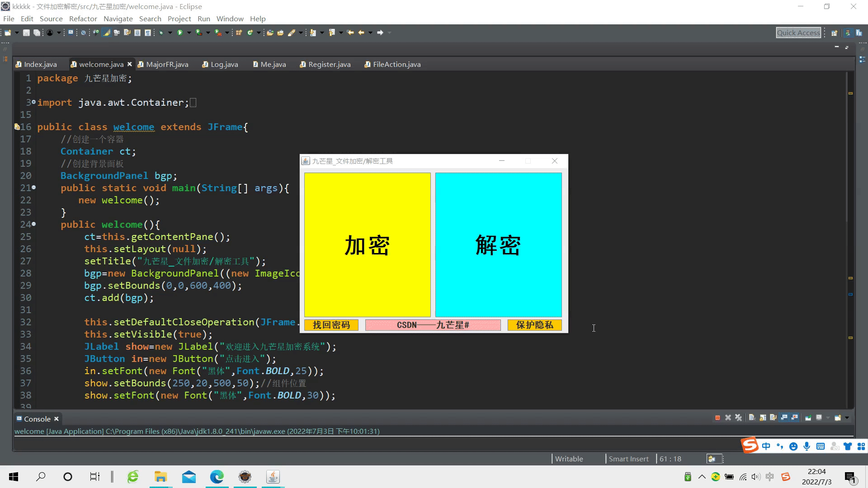This screenshot has height=488, width=868.
Task: Terminate the running program in Console
Action: click(717, 418)
